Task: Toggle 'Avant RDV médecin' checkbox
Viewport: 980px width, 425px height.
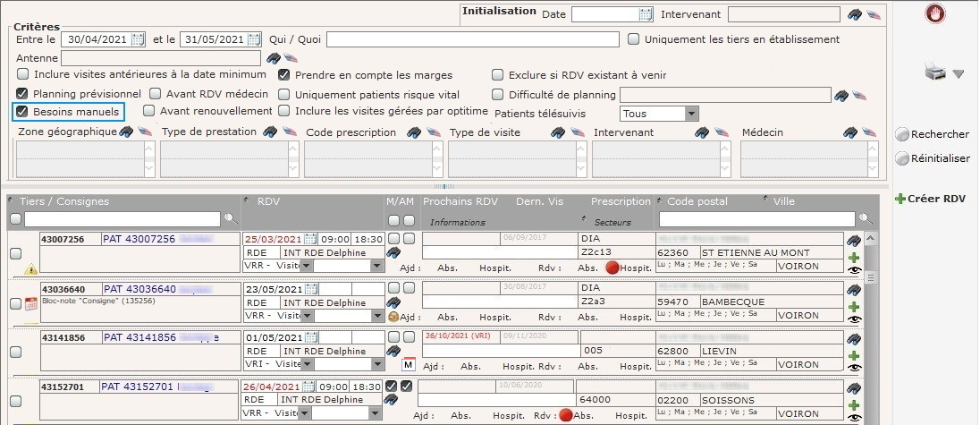Action: (x=156, y=94)
